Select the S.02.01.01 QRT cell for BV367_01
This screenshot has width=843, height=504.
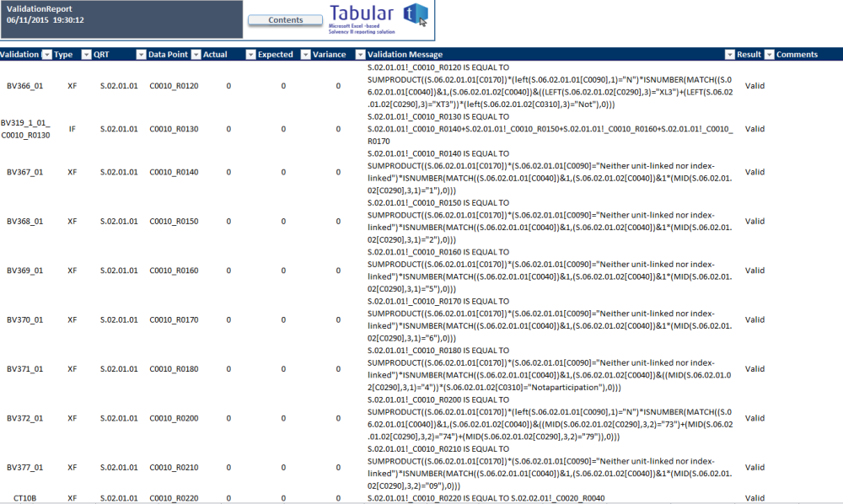click(x=119, y=172)
